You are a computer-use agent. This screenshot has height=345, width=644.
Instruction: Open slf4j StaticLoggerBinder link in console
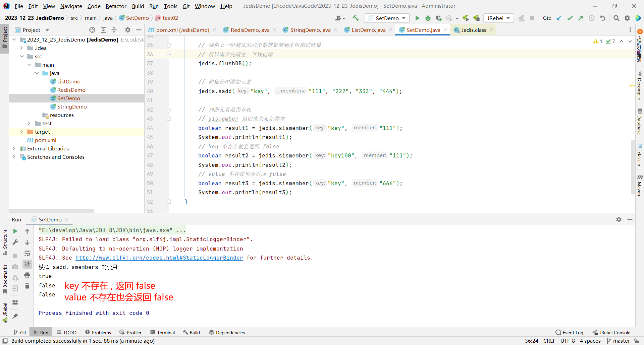(x=159, y=258)
